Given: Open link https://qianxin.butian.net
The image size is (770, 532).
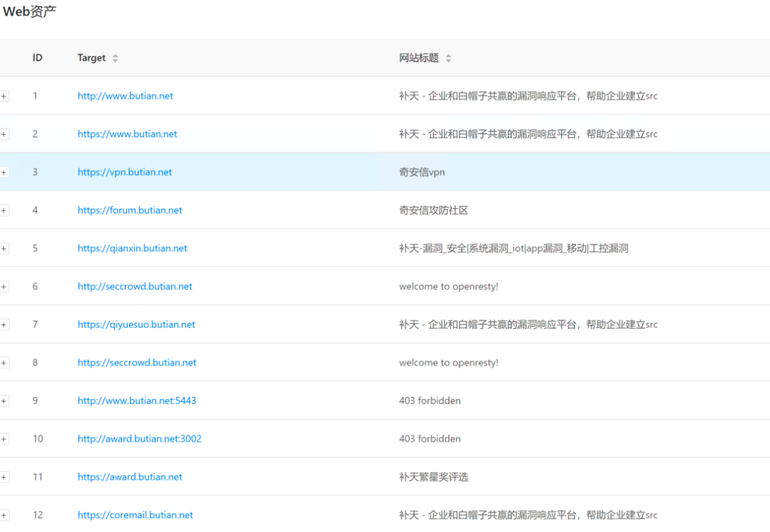Looking at the screenshot, I should coord(132,248).
